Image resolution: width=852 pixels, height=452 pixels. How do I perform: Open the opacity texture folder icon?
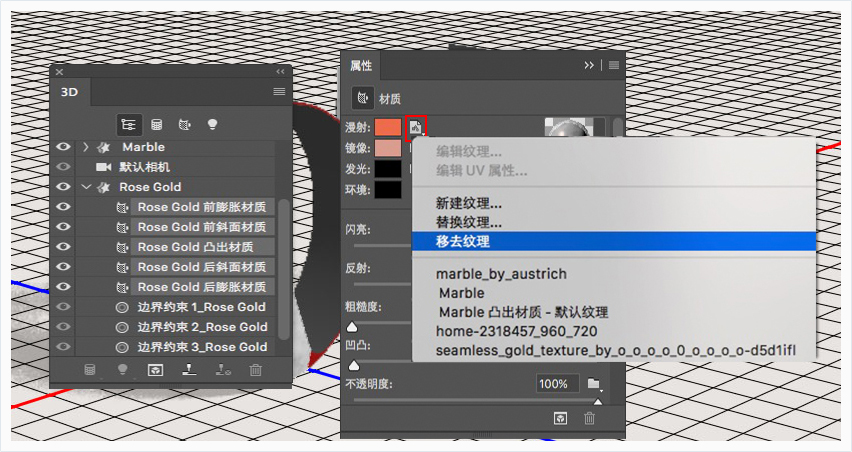click(x=594, y=384)
